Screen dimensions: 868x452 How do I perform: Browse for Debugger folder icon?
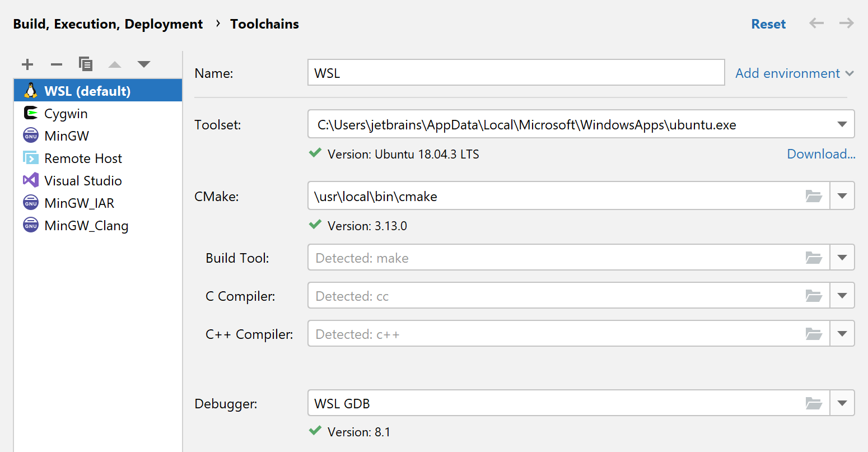click(x=814, y=403)
